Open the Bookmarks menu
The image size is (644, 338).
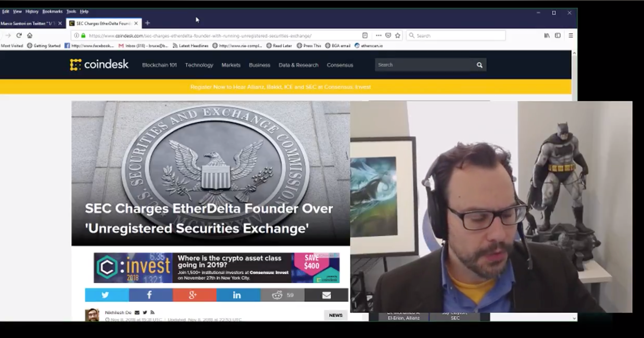pyautogui.click(x=52, y=11)
